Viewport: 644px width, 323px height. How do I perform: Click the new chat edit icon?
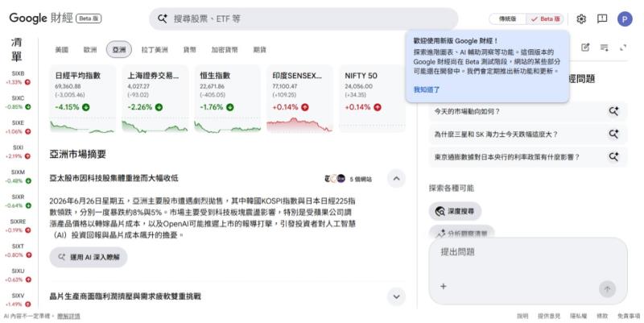(x=585, y=48)
